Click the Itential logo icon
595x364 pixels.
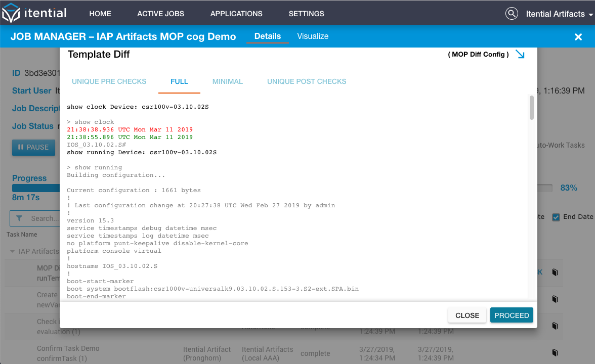(x=11, y=13)
